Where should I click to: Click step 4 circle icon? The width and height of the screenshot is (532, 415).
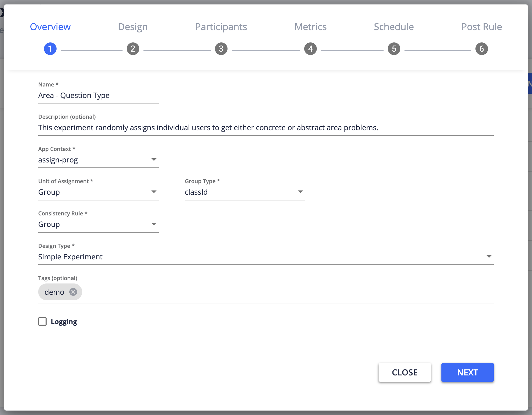coord(310,49)
